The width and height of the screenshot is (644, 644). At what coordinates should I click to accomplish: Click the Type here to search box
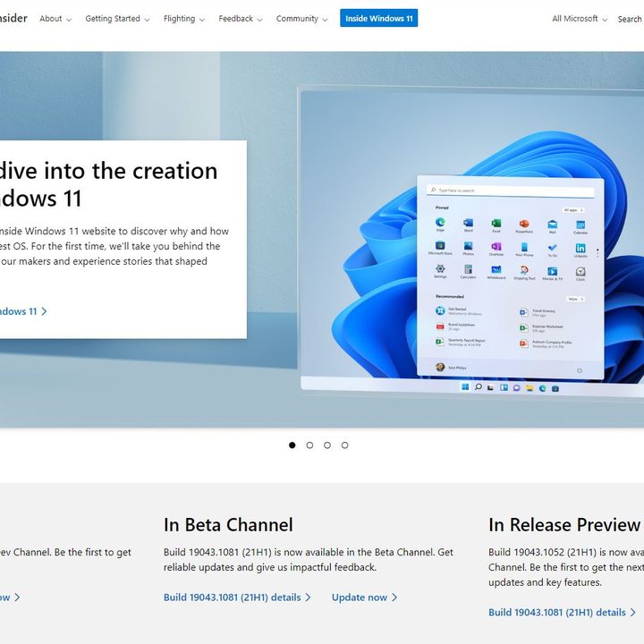[x=510, y=191]
